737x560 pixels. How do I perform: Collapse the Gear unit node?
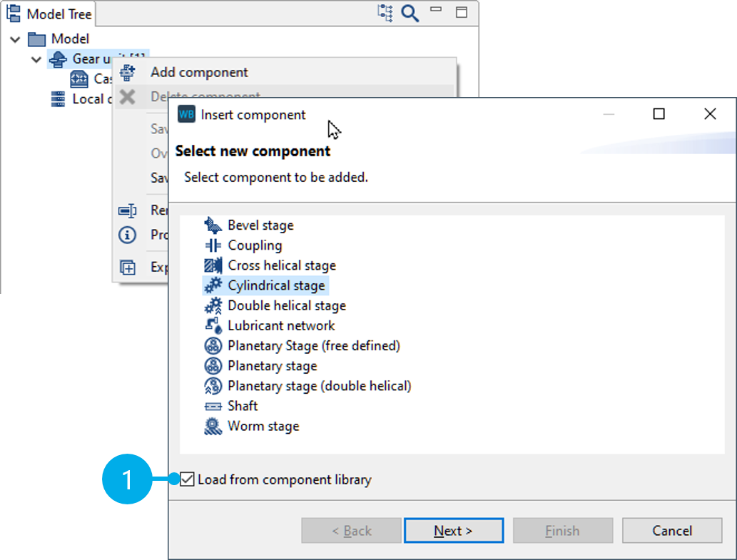point(36,59)
